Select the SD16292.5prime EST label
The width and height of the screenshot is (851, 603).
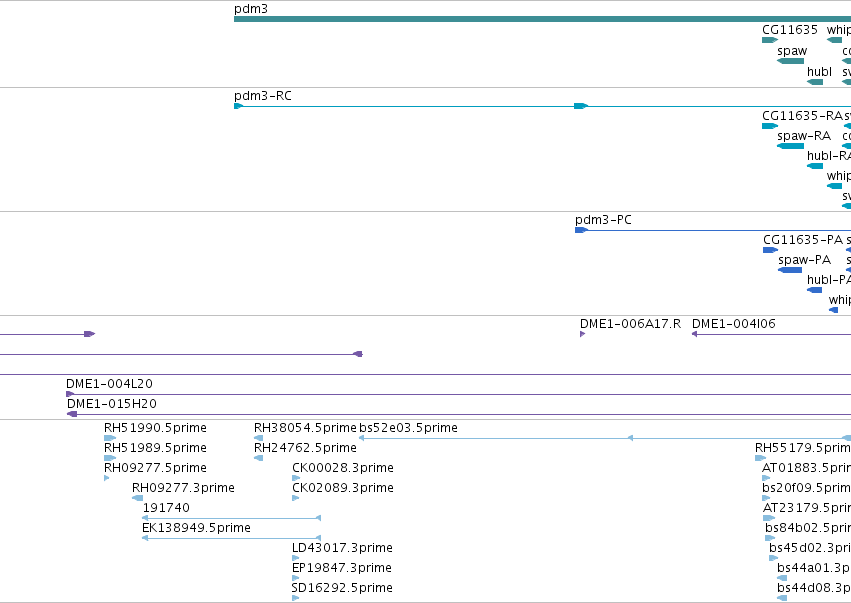342,588
